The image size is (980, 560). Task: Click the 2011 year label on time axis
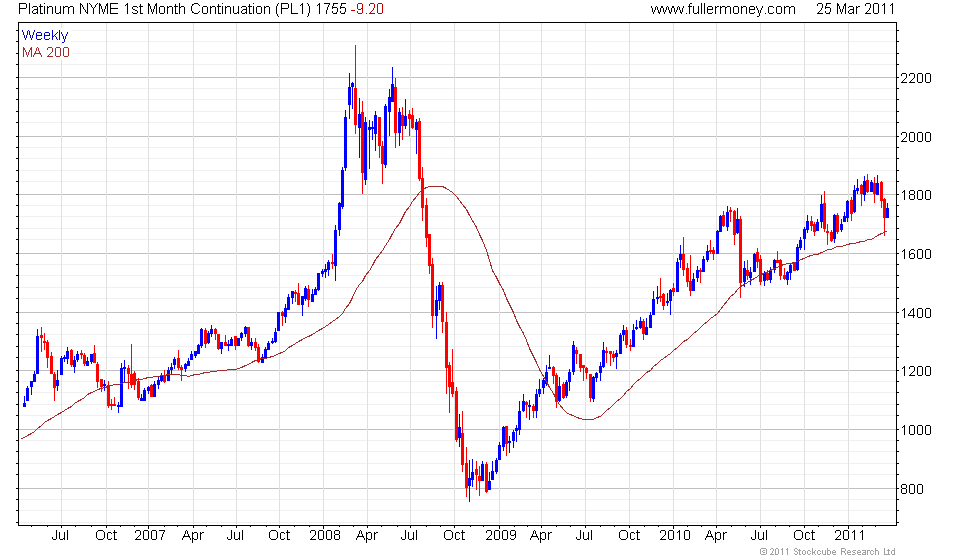pos(849,536)
